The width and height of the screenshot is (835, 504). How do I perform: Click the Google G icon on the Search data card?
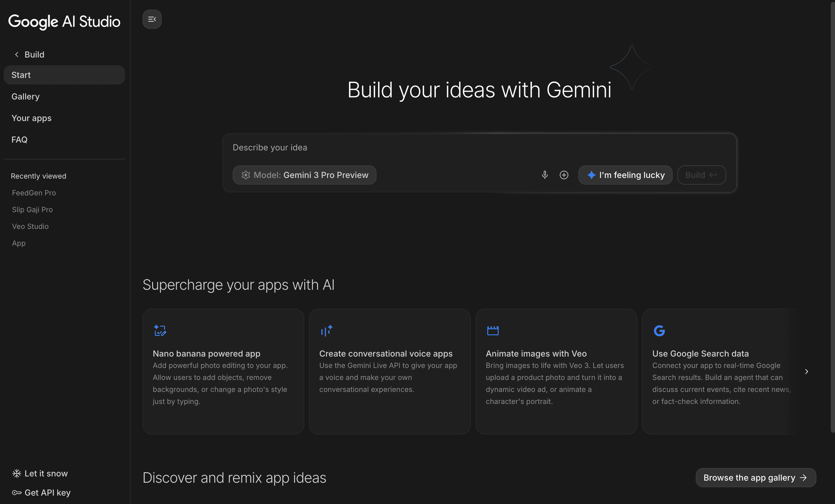tap(659, 331)
